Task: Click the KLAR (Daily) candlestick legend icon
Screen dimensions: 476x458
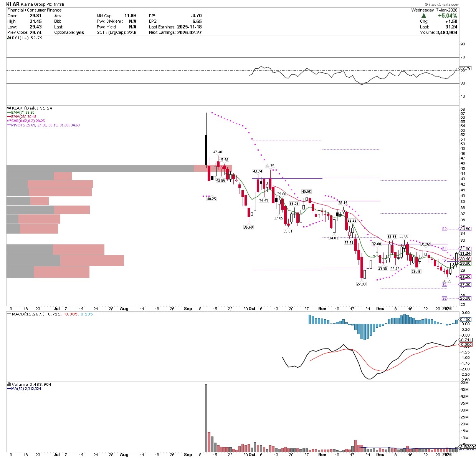Action: pyautogui.click(x=9, y=108)
